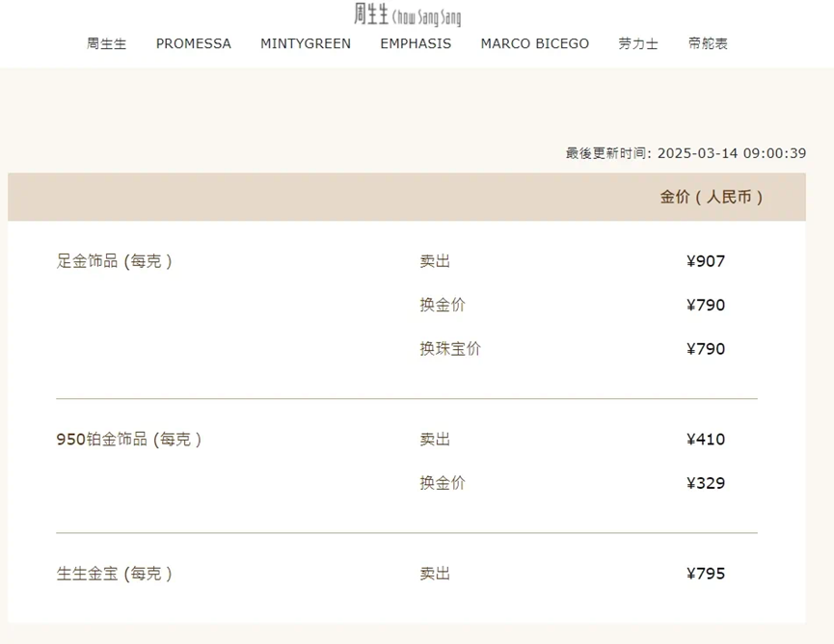Open the 周生生 brand menu item
834x644 pixels.
coord(106,43)
